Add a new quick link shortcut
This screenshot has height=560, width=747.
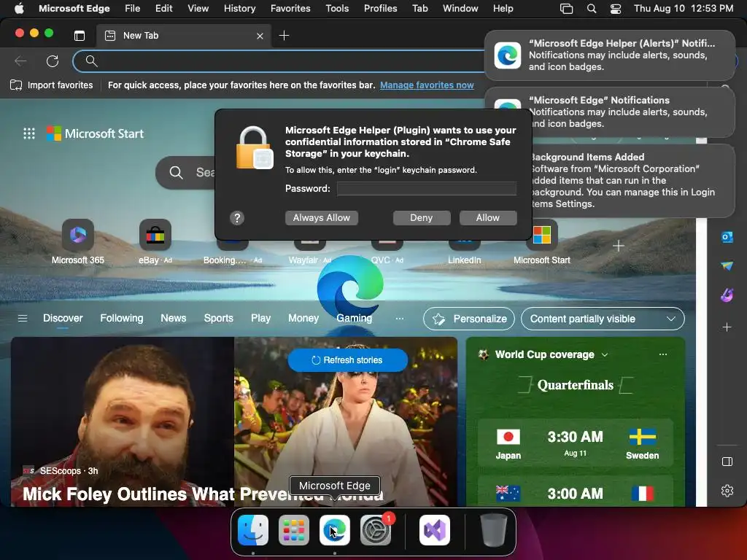click(x=619, y=246)
